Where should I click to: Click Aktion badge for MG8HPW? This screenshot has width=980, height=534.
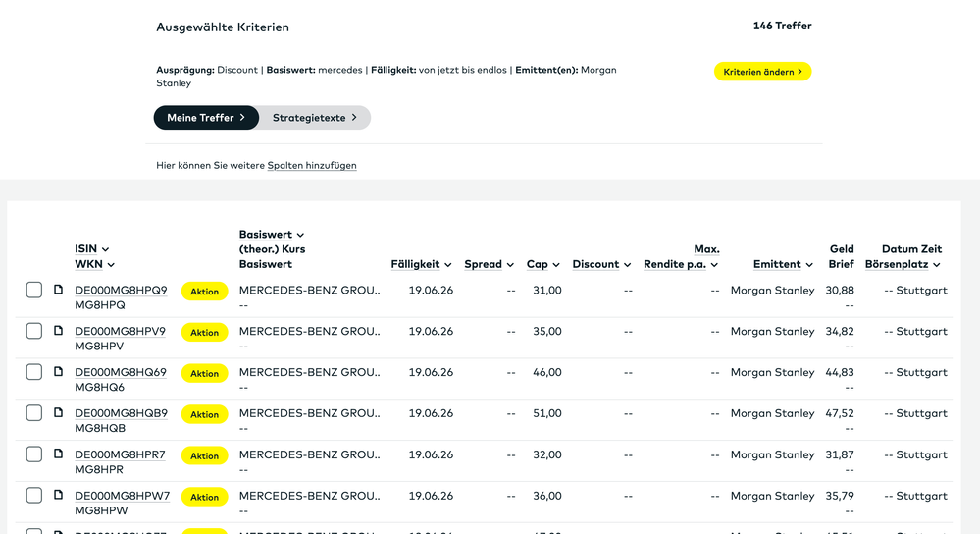204,497
